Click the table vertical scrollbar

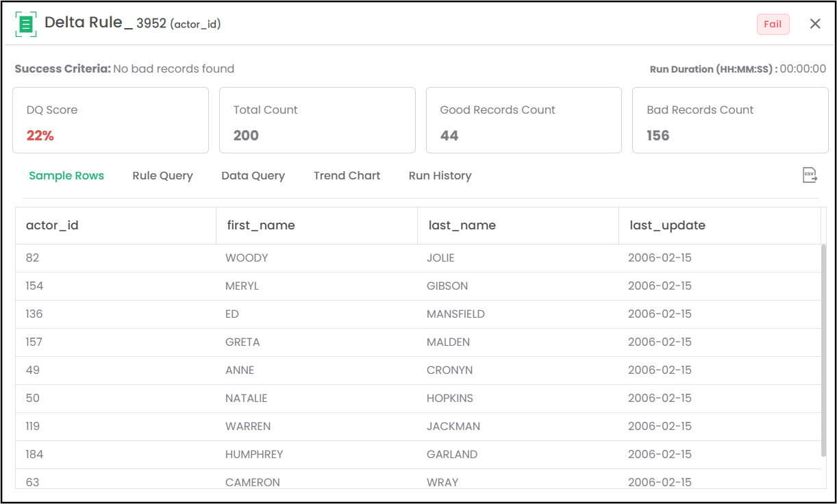click(x=823, y=350)
